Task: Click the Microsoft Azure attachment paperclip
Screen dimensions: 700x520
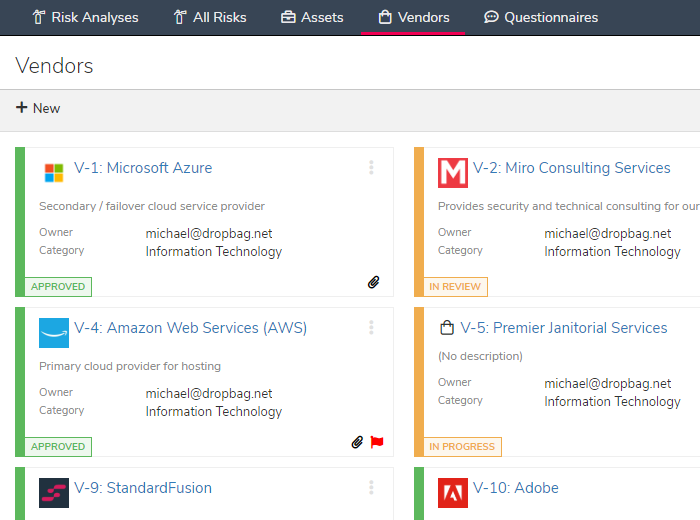Action: [x=374, y=282]
